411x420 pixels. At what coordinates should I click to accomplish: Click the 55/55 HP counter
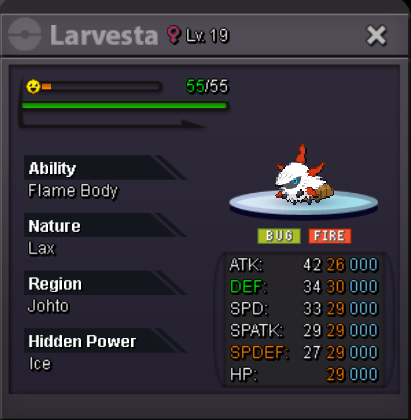(x=207, y=86)
